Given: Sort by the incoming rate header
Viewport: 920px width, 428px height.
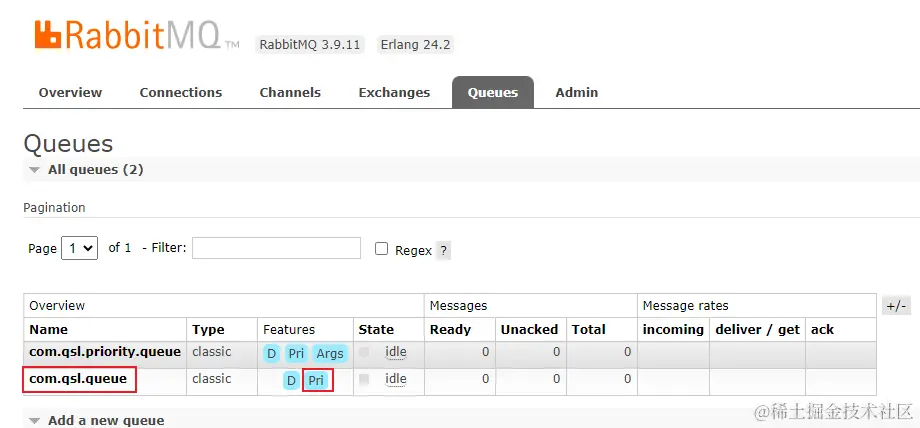Looking at the screenshot, I should (673, 329).
